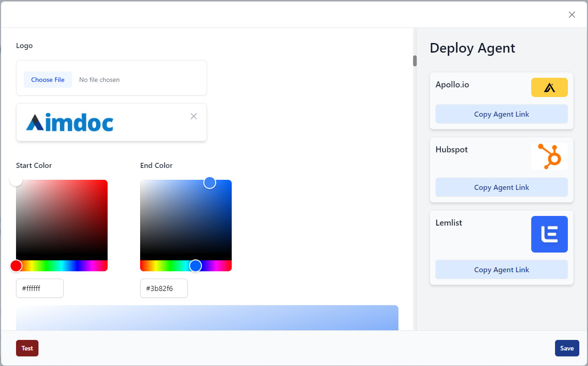Select a shade in the Start Color picker
Viewport: 588px width, 366px height.
[x=62, y=220]
